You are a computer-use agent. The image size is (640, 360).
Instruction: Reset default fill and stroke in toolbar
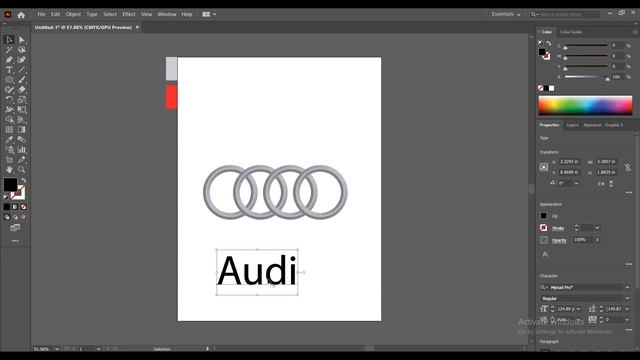[6, 197]
